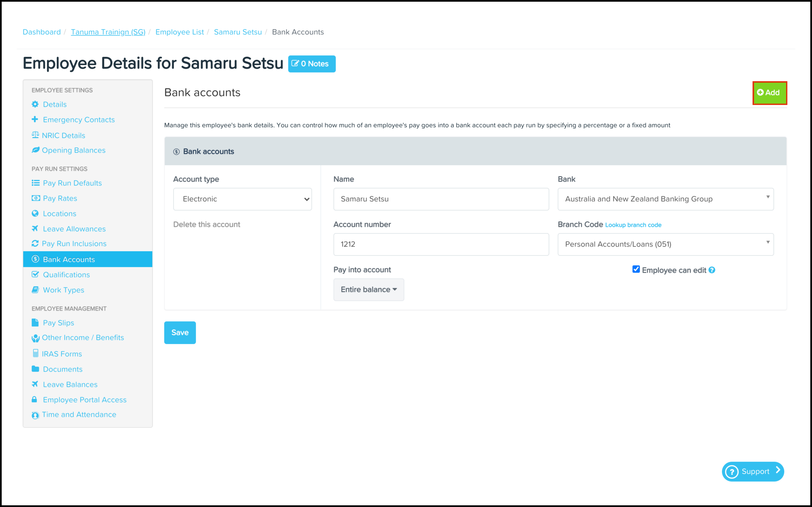Open Qualifications from the sidebar menu
Image resolution: width=812 pixels, height=507 pixels.
tap(67, 275)
